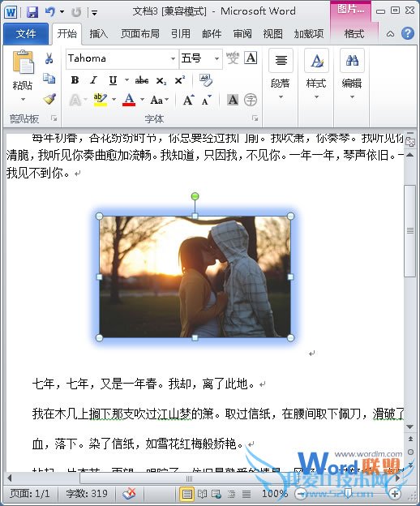420x506 pixels.
Task: Apply character shading icon
Action: coord(233,100)
